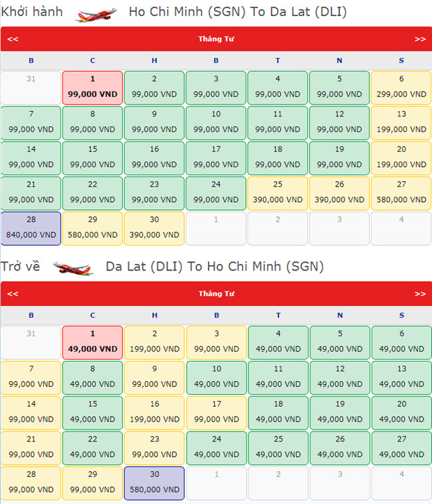Choose return date 2 priced 199,000 VND
The image size is (432, 504).
point(154,342)
